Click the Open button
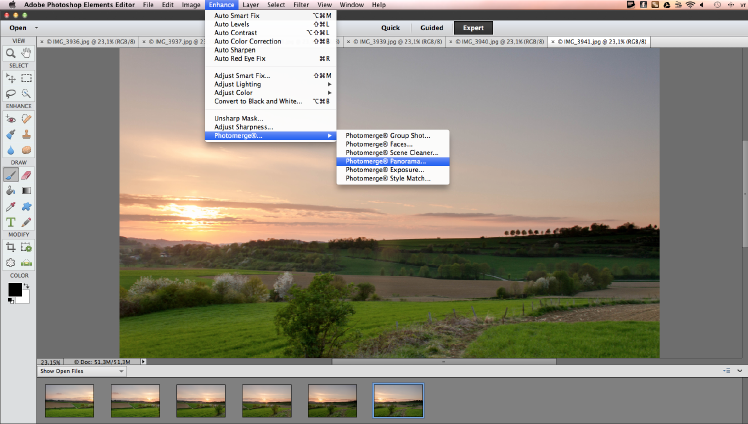This screenshot has height=424, width=748. pyautogui.click(x=18, y=28)
